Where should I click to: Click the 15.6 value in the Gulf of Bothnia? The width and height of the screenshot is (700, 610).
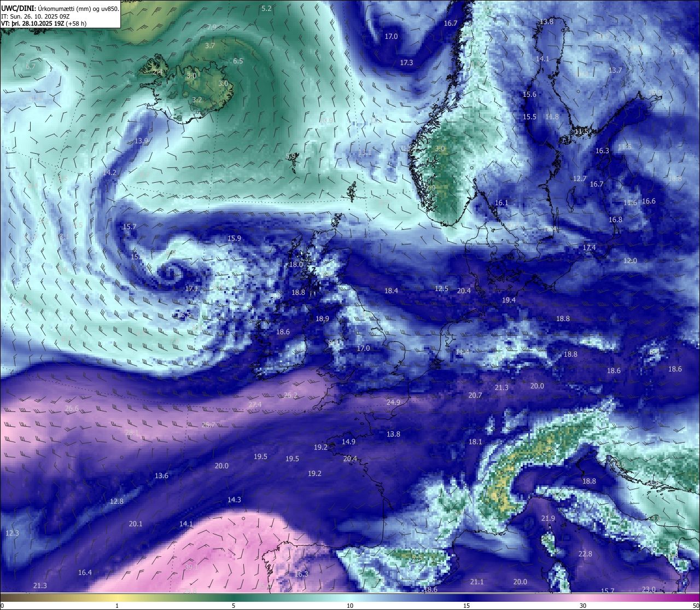click(529, 95)
